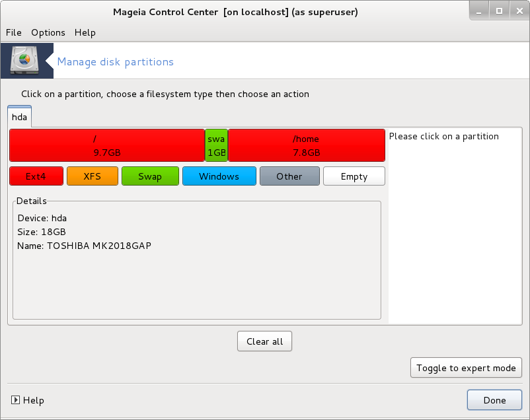Choose the gray Other filesystem type
The width and height of the screenshot is (530, 420).
[x=289, y=176]
